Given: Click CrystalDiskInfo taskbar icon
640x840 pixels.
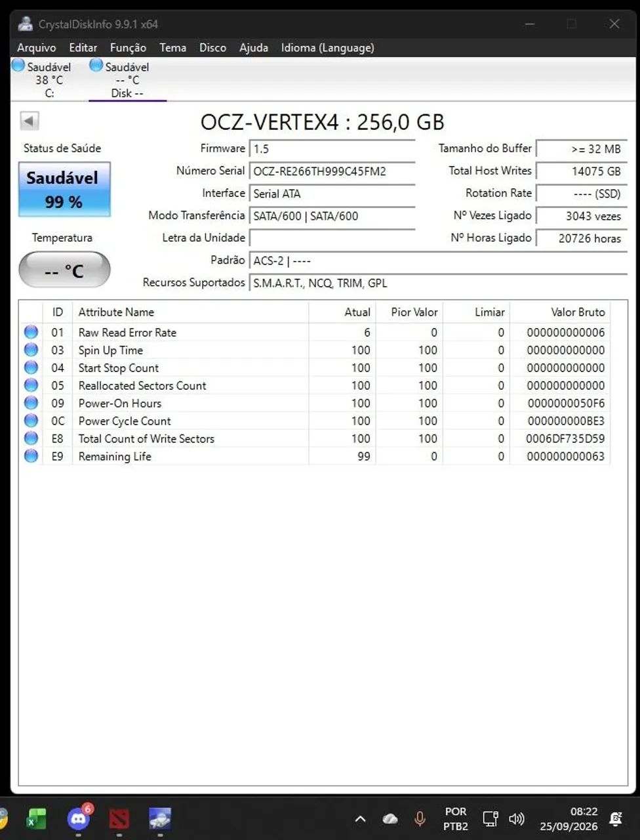Looking at the screenshot, I should pyautogui.click(x=160, y=818).
